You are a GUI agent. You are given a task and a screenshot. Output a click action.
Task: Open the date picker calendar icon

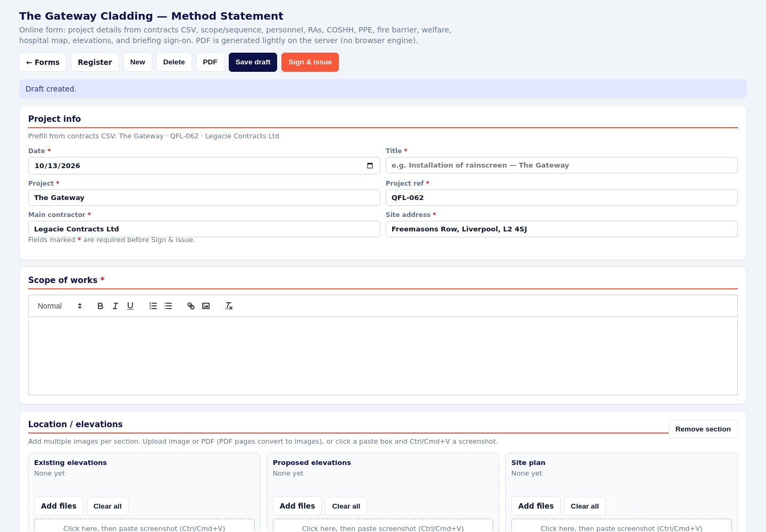click(370, 165)
